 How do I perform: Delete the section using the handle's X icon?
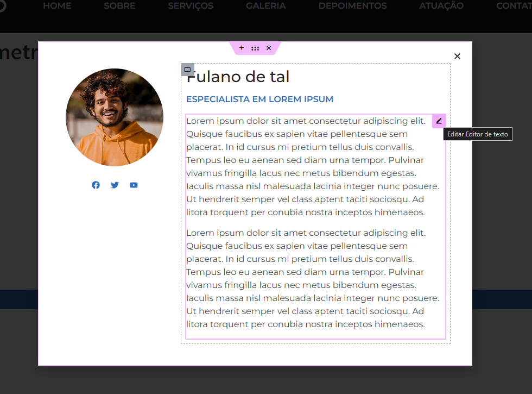click(x=269, y=48)
